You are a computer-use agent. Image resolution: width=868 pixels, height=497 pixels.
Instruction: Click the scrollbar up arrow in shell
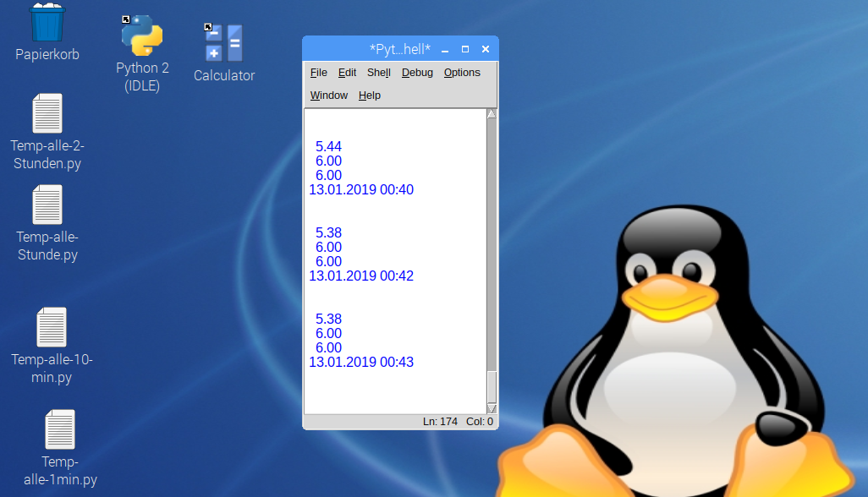492,114
